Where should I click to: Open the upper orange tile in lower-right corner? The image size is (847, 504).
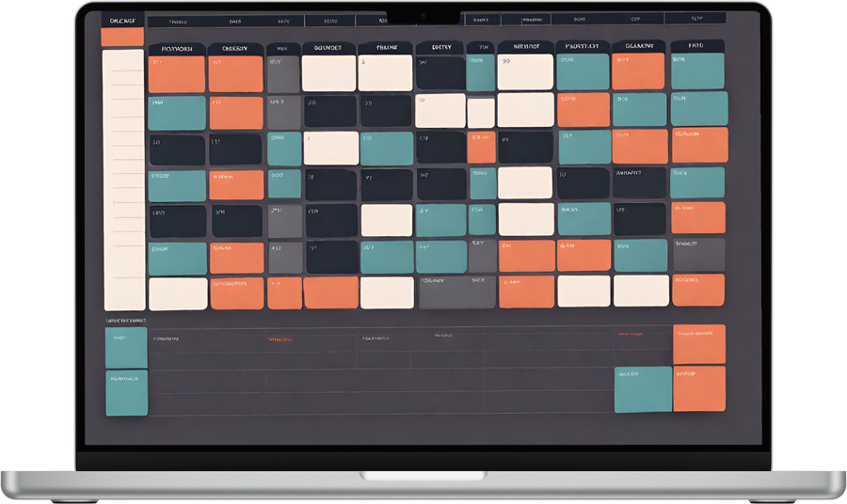[x=699, y=344]
